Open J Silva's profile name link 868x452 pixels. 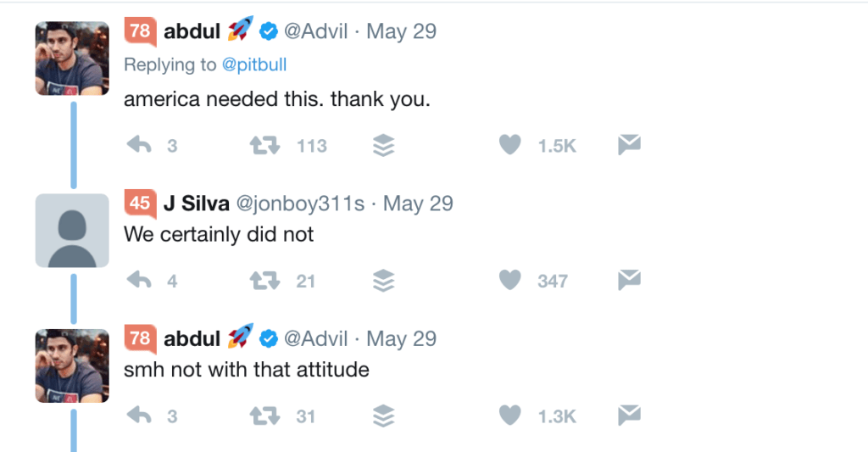(x=197, y=204)
